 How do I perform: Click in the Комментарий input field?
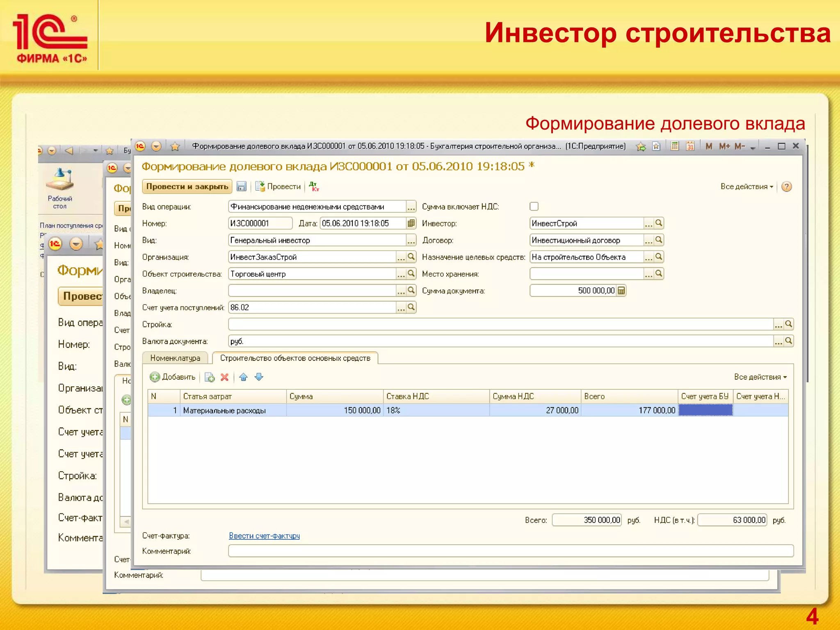click(511, 551)
